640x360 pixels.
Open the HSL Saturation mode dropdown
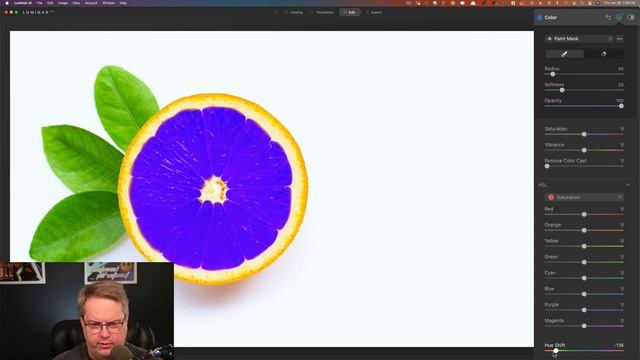pos(584,197)
